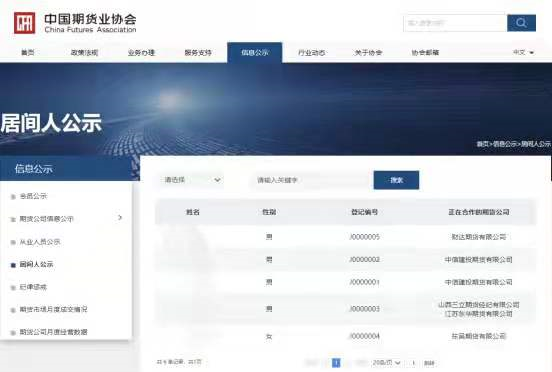Screen dimensions: 552x372
Task: Open 期货市场月度成交情况 in the sidebar
Action: [54, 309]
